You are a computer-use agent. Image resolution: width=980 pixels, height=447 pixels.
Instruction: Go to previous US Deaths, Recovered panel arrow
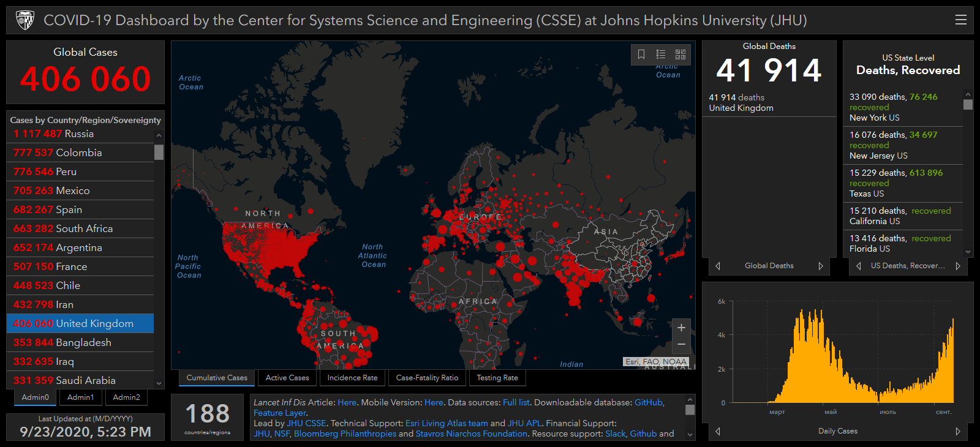(x=859, y=266)
